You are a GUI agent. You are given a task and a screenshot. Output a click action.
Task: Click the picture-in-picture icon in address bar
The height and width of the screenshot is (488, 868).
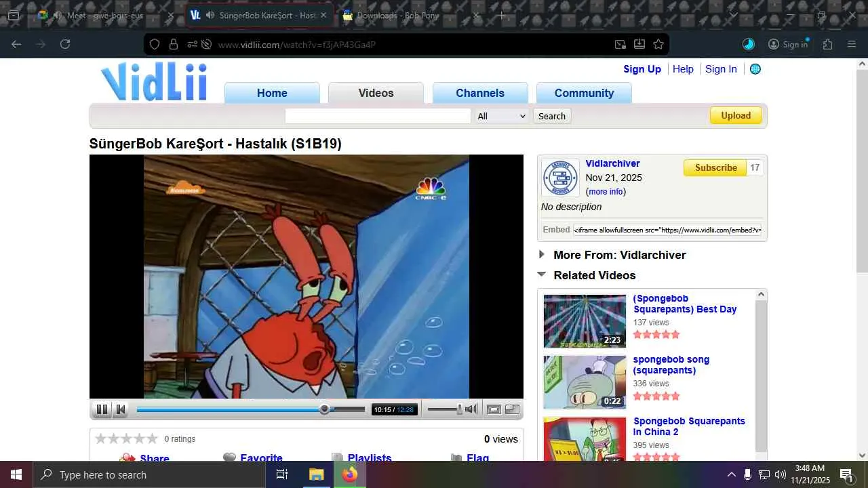(x=620, y=45)
